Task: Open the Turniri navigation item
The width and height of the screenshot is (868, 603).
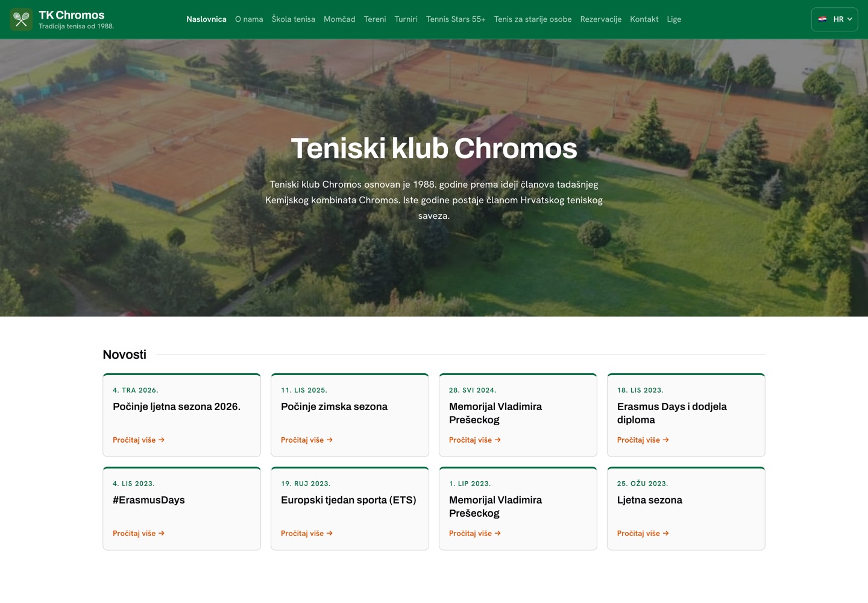Action: 406,19
